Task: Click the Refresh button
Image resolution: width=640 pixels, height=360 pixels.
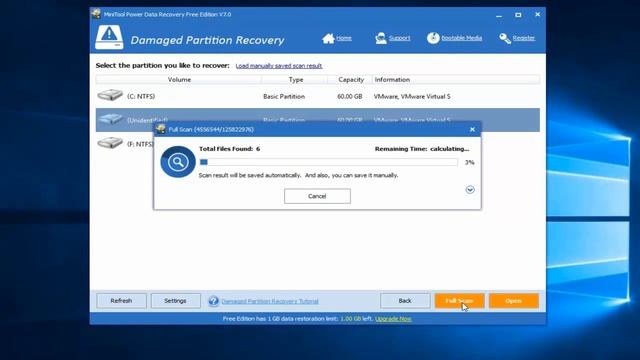Action: (x=121, y=301)
